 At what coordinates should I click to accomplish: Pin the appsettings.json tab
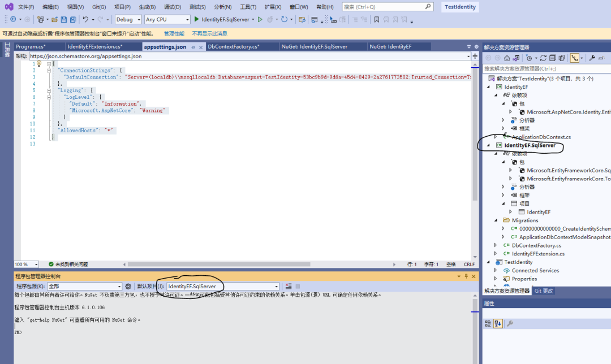193,47
